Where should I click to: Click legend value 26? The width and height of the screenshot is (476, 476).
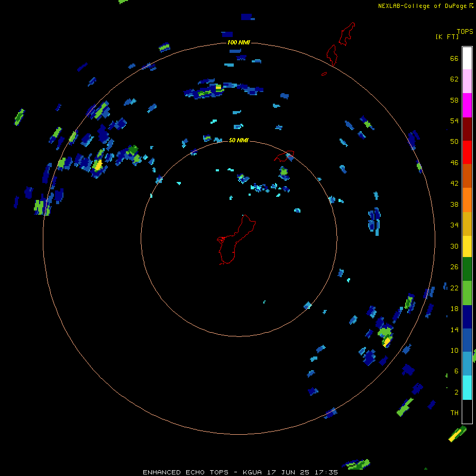(454, 267)
